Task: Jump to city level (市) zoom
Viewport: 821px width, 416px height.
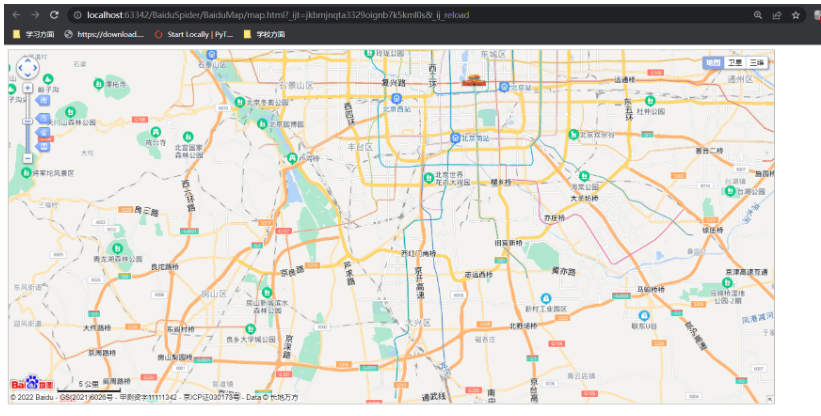Action: pos(44,118)
